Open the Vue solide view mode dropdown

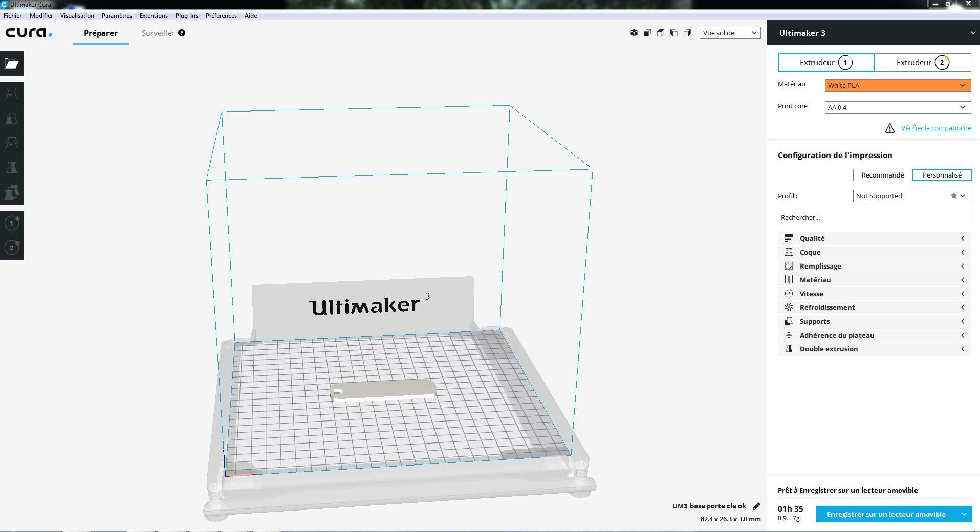pos(730,33)
